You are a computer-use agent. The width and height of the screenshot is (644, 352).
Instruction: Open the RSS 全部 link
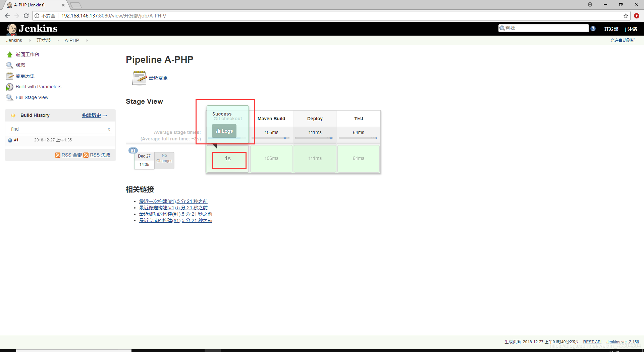(72, 155)
